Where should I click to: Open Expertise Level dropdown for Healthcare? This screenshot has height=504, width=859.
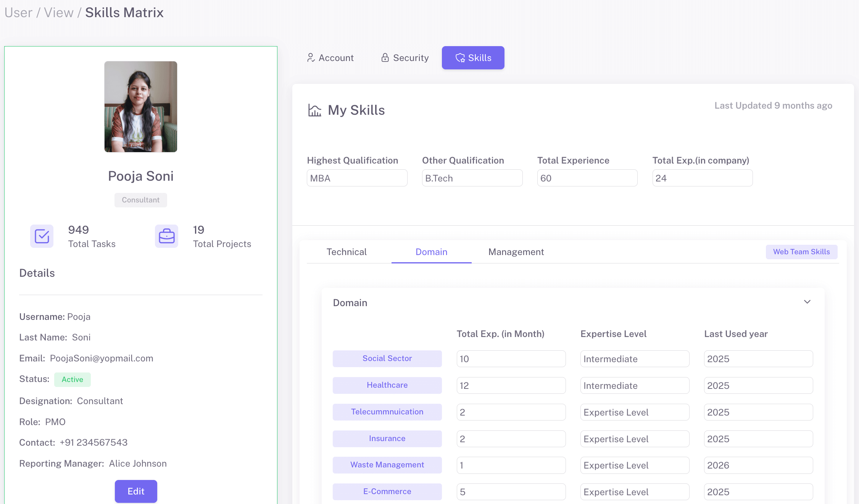click(x=635, y=385)
